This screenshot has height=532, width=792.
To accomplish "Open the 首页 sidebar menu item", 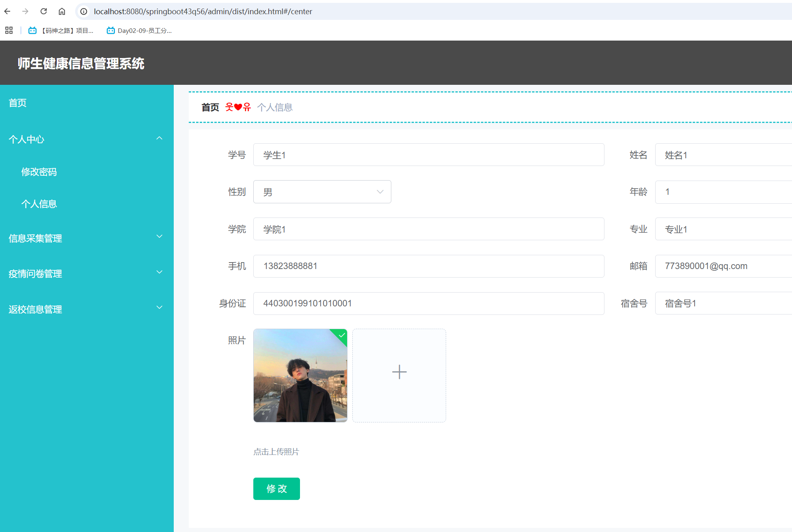I will coord(17,103).
